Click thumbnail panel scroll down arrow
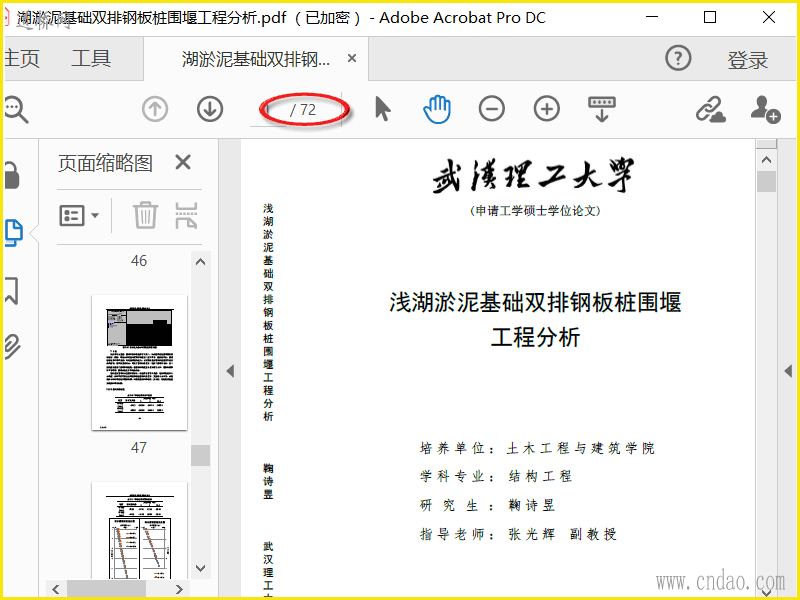Image resolution: width=800 pixels, height=600 pixels. tap(201, 568)
